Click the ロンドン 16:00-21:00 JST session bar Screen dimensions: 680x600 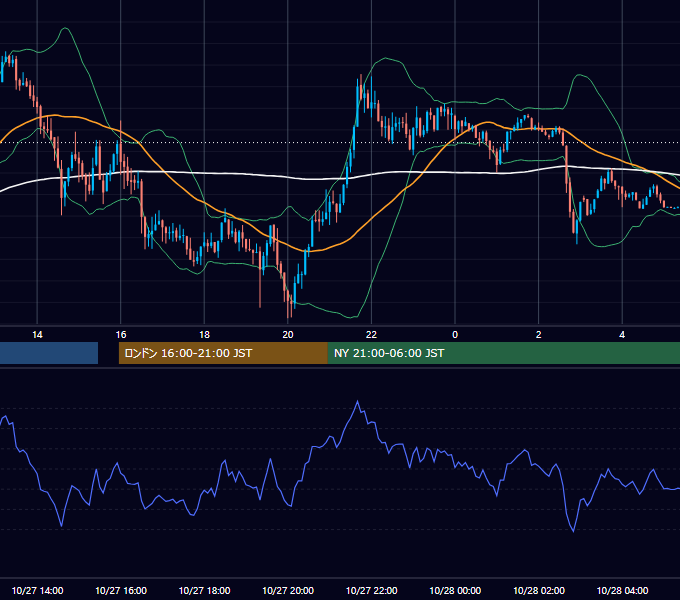click(223, 353)
